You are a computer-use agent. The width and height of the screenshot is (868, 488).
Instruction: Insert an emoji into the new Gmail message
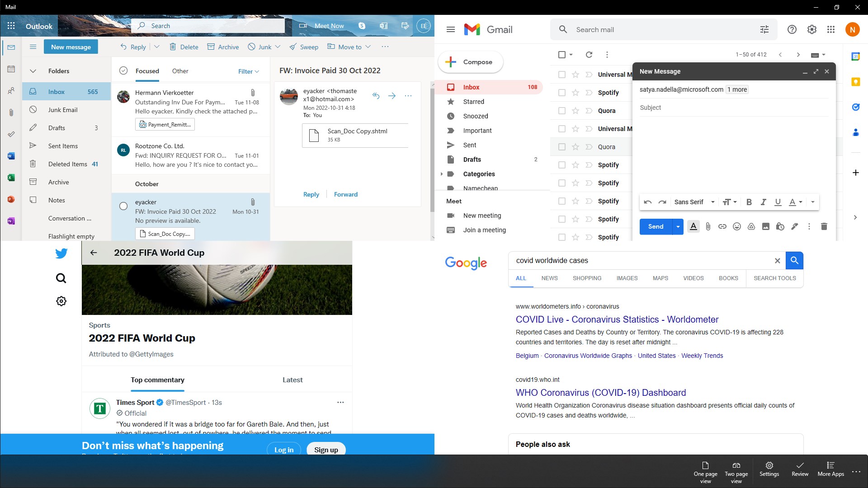(x=737, y=226)
